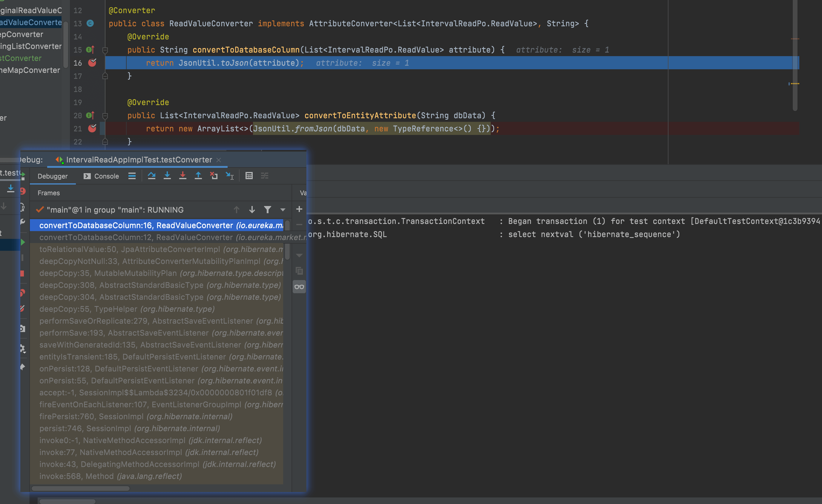The width and height of the screenshot is (822, 504).
Task: Click the Show Execution Point lines icon
Action: (132, 176)
